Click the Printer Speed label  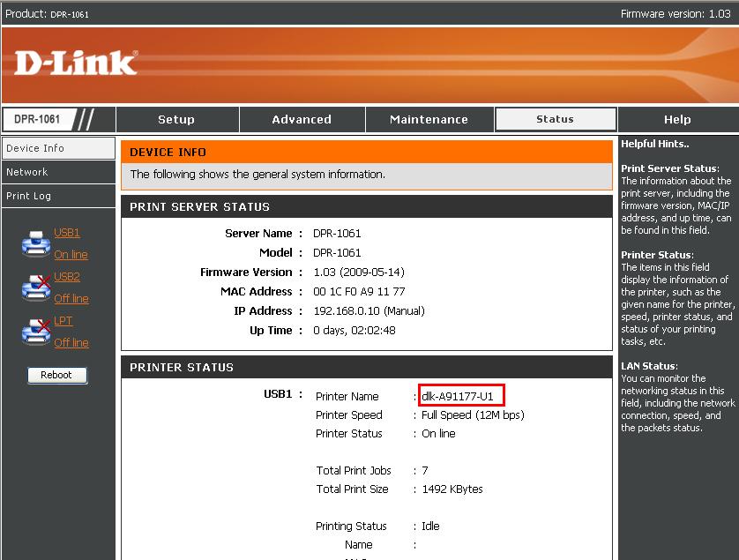click(x=348, y=415)
